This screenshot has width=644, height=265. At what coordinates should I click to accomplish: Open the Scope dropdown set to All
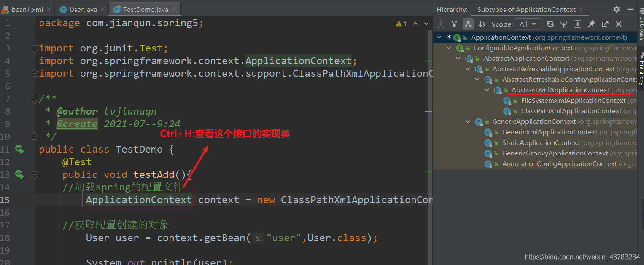528,24
